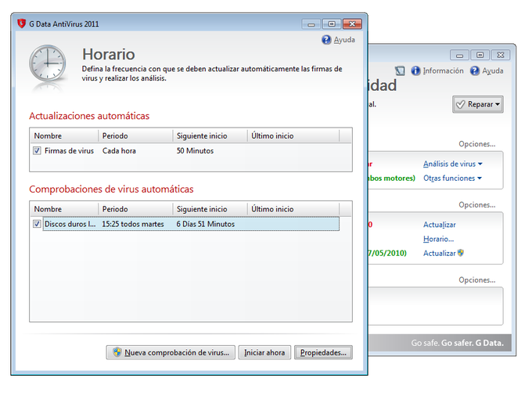532x393 pixels.
Task: Click Último inicio header in virus checks table
Action: click(293, 209)
